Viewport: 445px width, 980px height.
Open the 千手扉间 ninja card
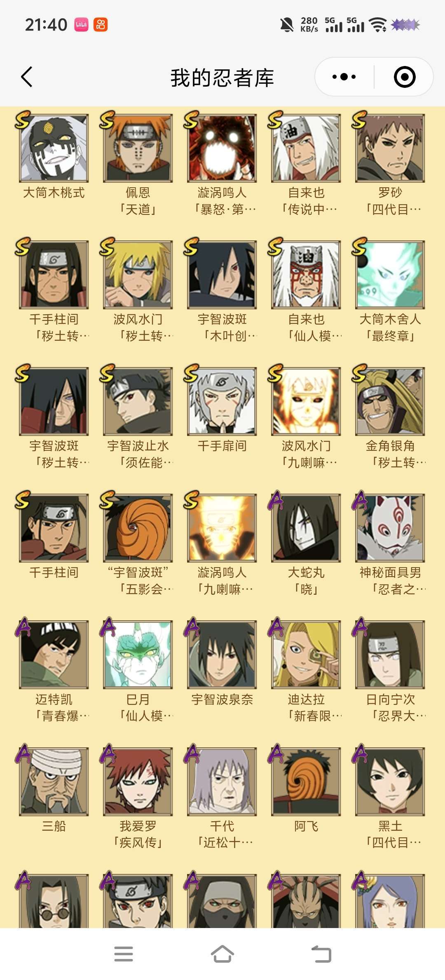click(222, 401)
